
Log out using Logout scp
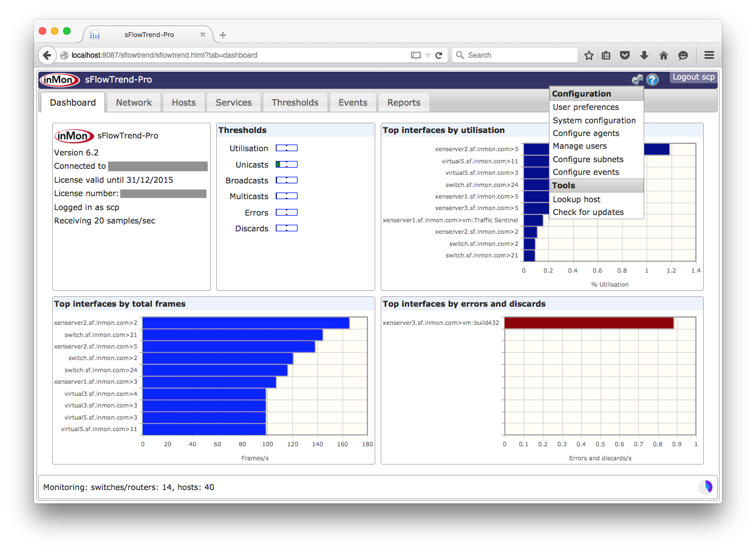(693, 77)
